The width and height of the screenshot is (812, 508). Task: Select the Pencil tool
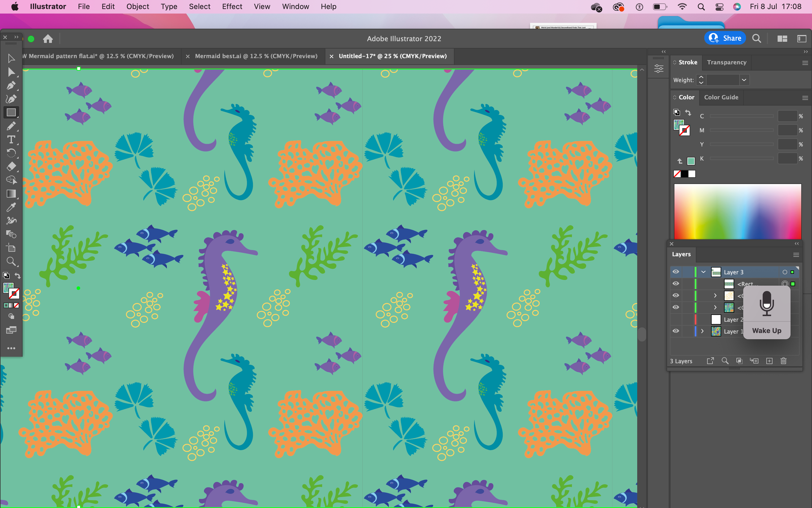11,126
